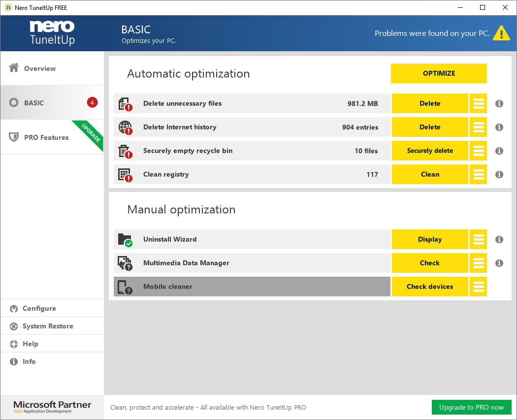Click 'Problems were found on your PC.' text
Viewport: 517px width, 420px height.
point(432,33)
